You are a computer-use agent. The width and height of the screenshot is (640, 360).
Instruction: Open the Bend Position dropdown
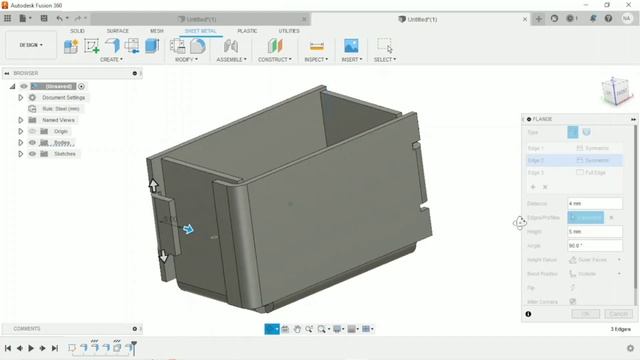(595, 274)
